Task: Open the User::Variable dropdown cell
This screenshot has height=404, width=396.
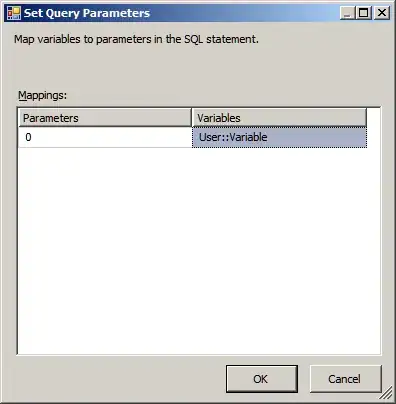Action: click(x=279, y=137)
